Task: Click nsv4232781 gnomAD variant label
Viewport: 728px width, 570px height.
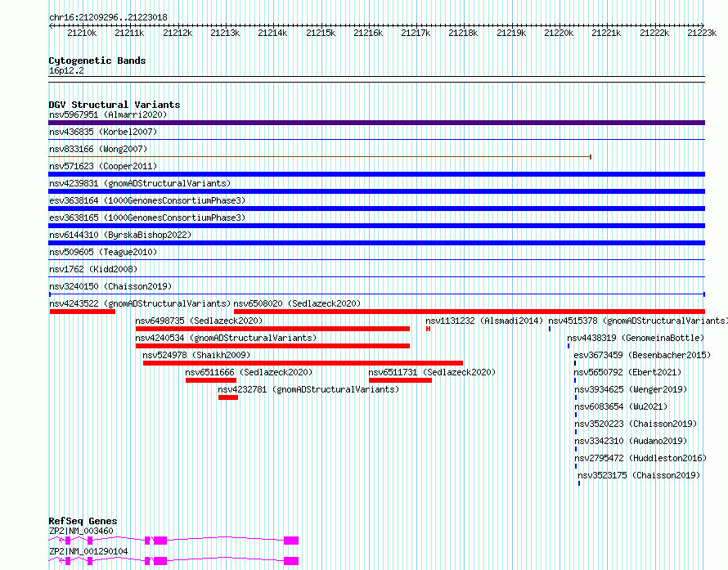Action: click(308, 389)
